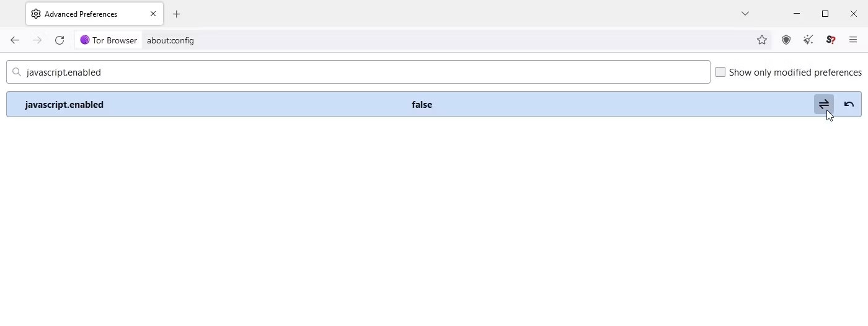The height and width of the screenshot is (326, 868).
Task: Click the New Identity broom icon
Action: coord(808,40)
